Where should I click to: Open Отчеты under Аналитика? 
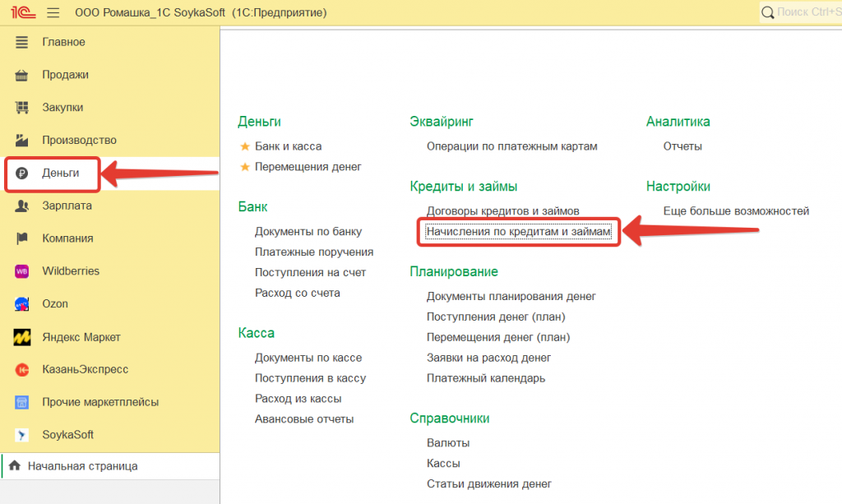click(x=682, y=146)
